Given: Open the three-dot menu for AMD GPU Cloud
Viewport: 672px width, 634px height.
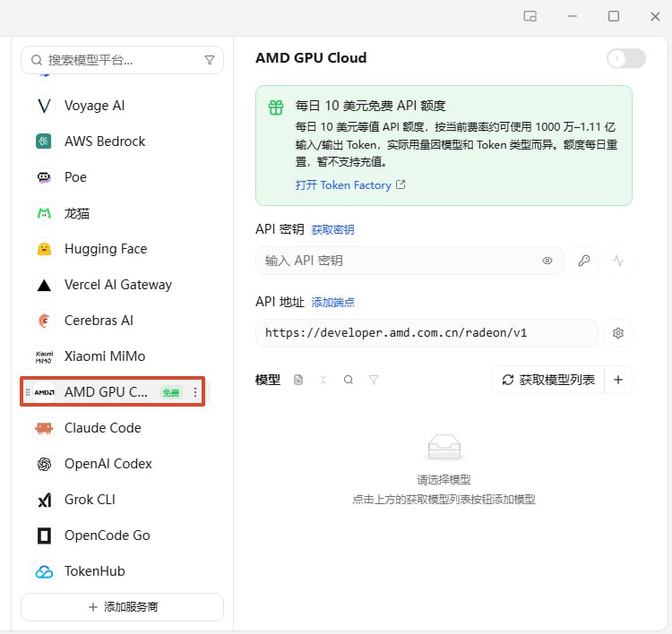Looking at the screenshot, I should tap(195, 392).
